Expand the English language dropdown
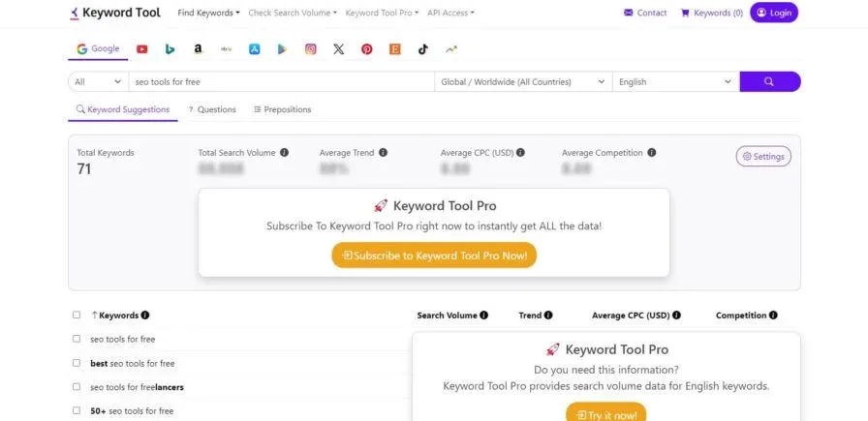This screenshot has width=868, height=421. pyautogui.click(x=675, y=81)
